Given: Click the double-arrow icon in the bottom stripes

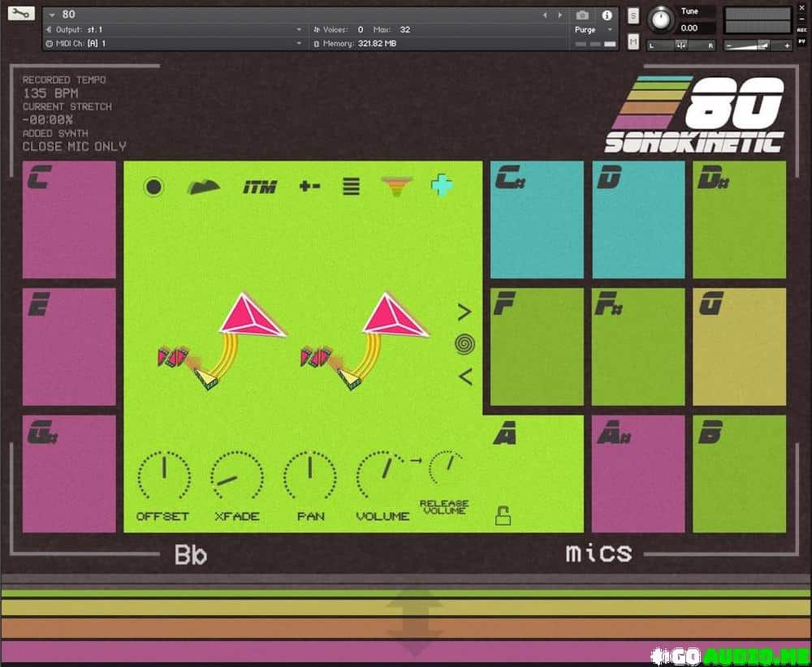Looking at the screenshot, I should (414, 623).
